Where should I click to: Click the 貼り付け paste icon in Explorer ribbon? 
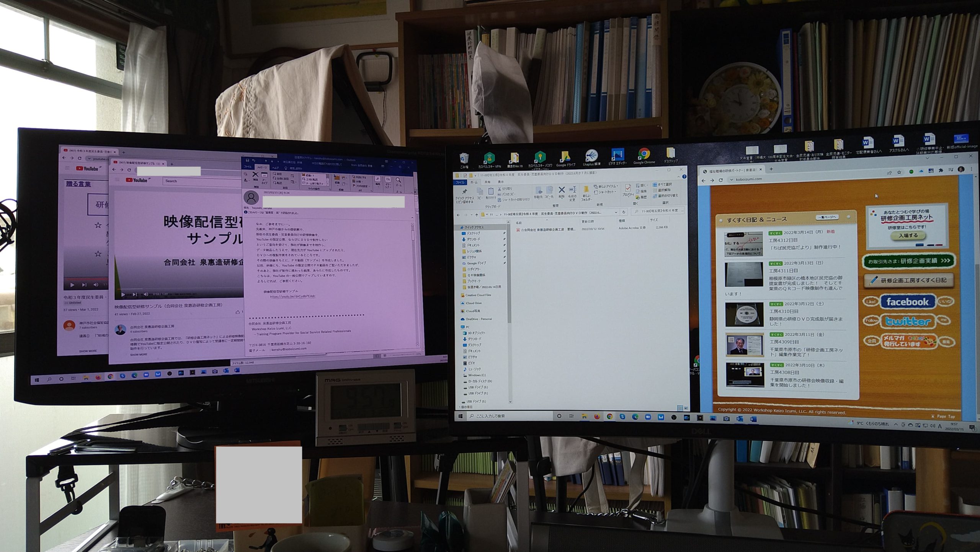pos(491,194)
